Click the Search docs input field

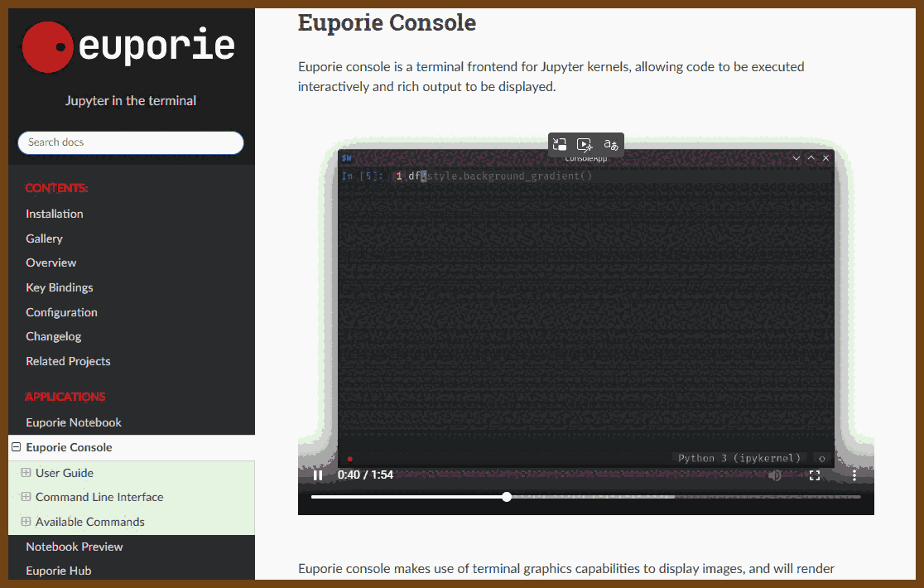pyautogui.click(x=131, y=142)
